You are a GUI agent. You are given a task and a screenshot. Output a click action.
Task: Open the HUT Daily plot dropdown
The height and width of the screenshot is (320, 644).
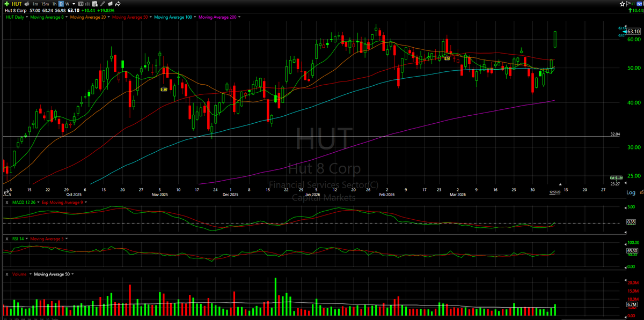[x=27, y=17]
